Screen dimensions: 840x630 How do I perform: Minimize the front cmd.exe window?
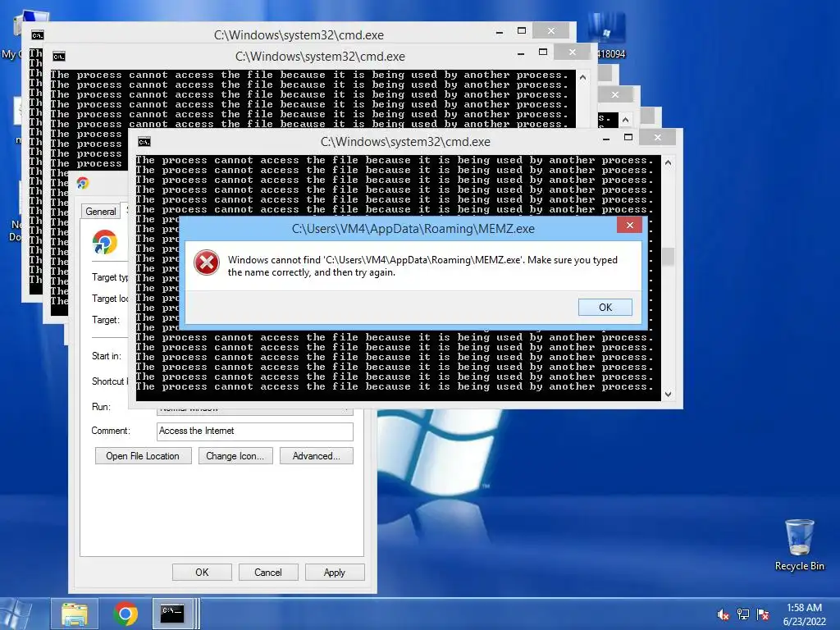point(606,138)
